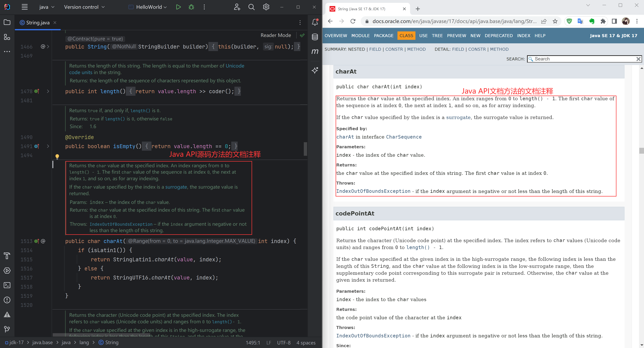Open CharSequence interface link in browser
The width and height of the screenshot is (644, 348).
404,137
